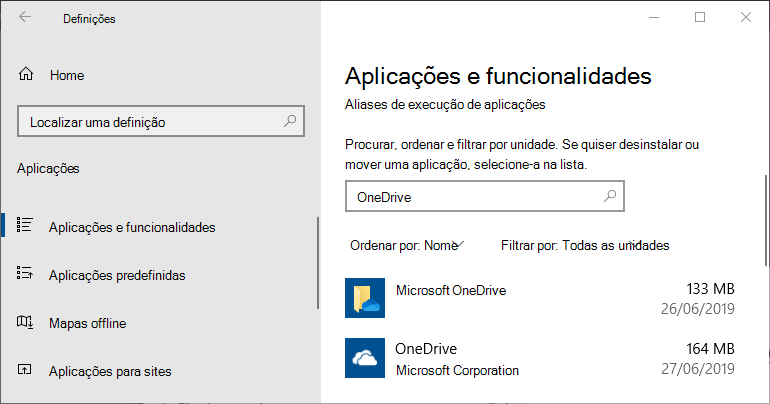
Task: Click the Aplicações para sites icon
Action: (25, 369)
